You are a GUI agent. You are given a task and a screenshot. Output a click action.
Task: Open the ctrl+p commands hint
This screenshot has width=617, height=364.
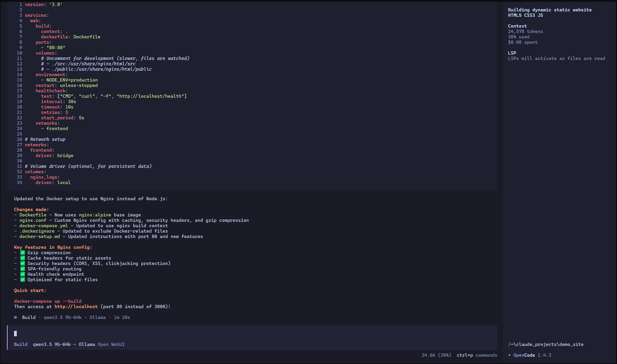(x=477, y=355)
